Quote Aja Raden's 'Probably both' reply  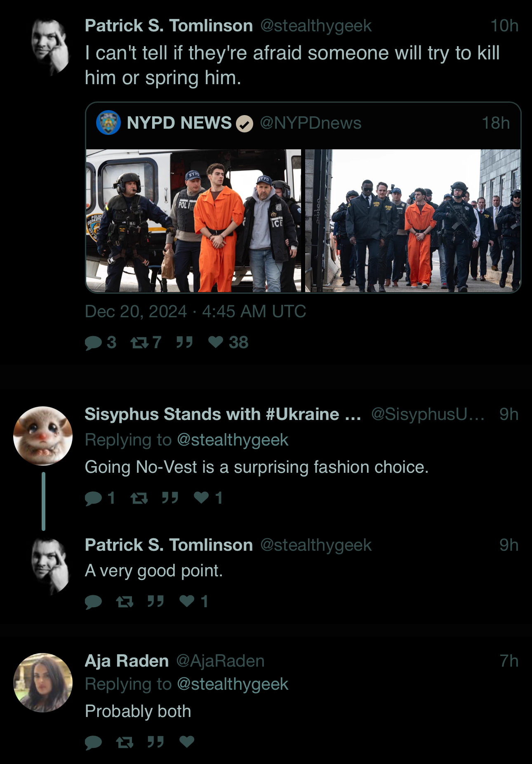[155, 742]
